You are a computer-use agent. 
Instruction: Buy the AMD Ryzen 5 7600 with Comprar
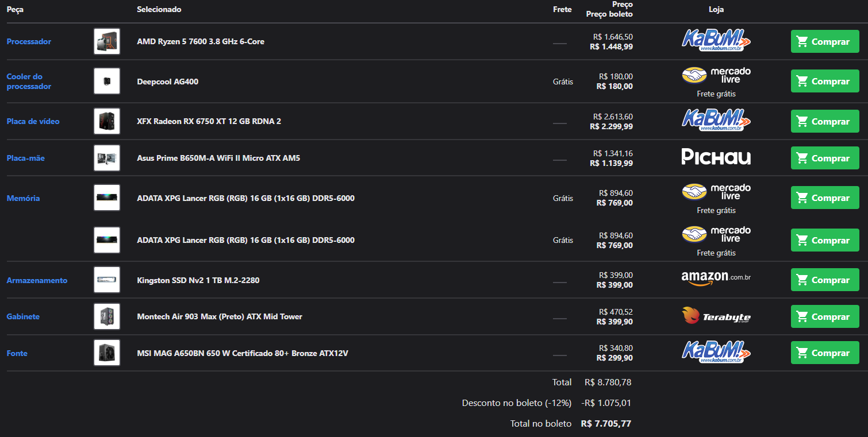[825, 41]
